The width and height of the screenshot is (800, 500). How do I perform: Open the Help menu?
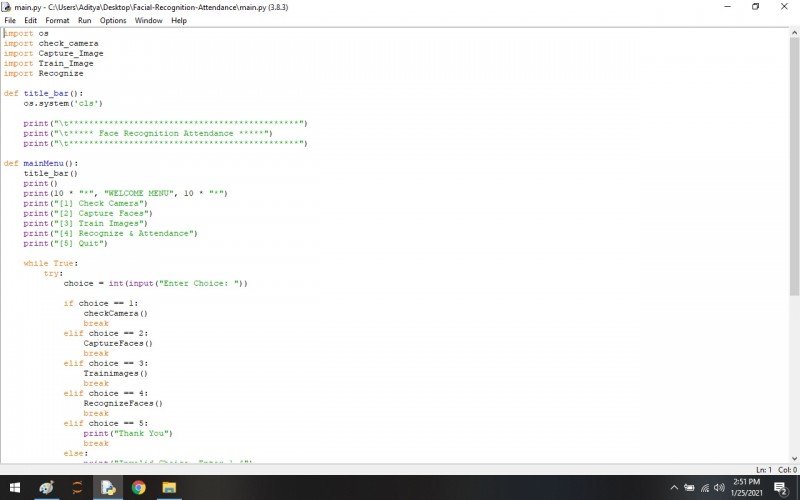coord(179,20)
